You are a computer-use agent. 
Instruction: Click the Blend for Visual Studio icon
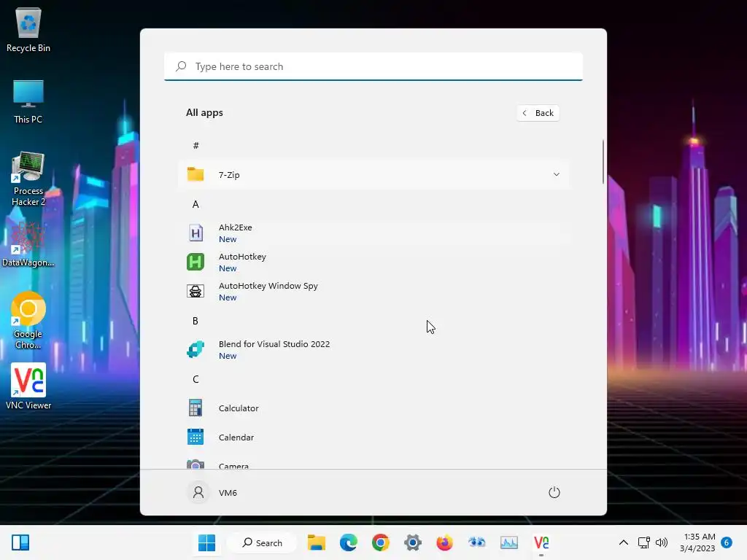click(196, 349)
